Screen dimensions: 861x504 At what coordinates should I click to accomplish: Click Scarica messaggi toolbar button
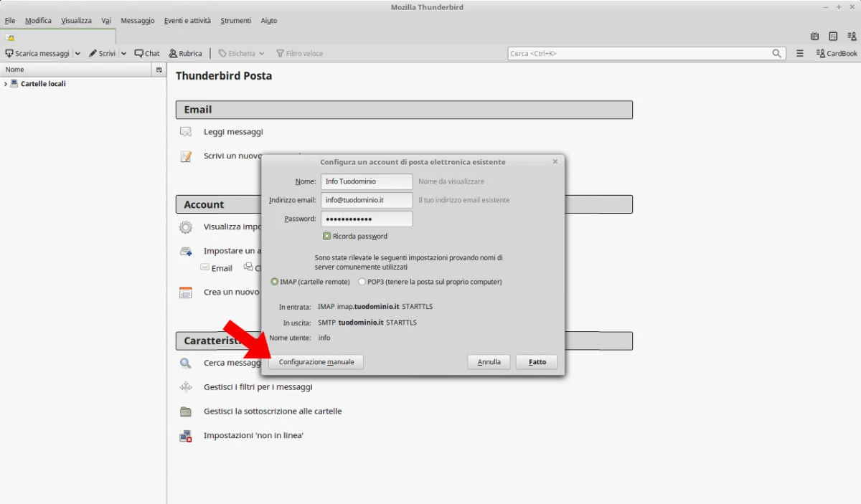[x=37, y=54]
